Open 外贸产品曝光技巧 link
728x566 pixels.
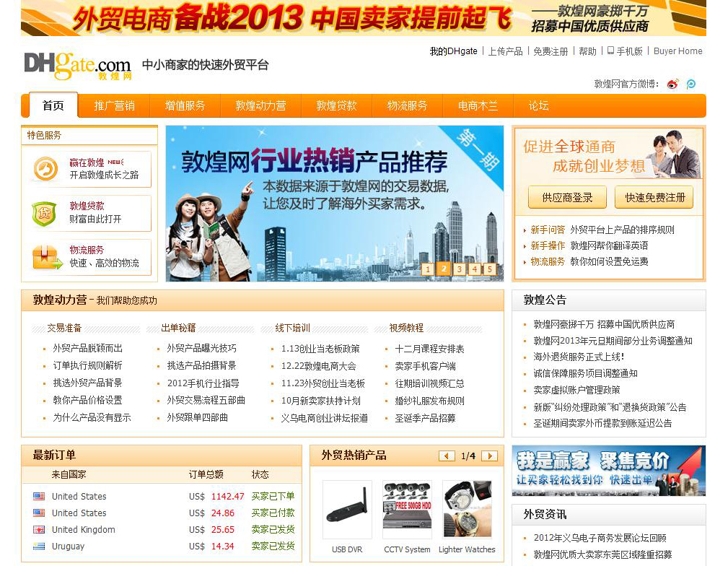[201, 348]
